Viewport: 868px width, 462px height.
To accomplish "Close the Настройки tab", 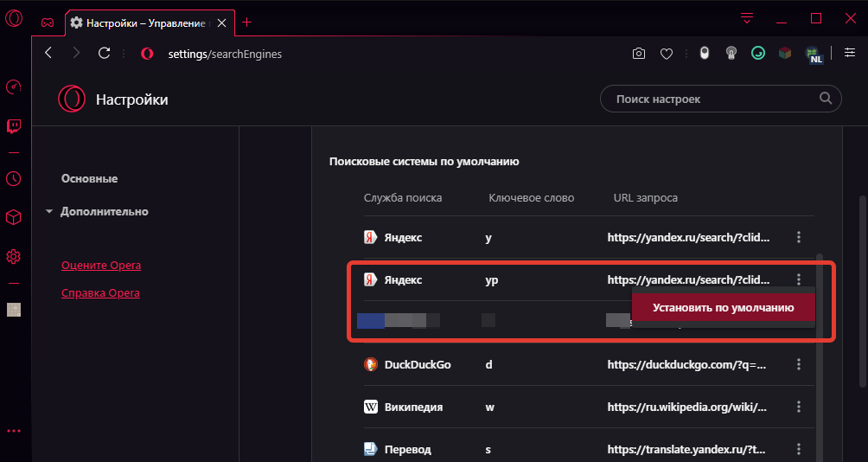I will tap(221, 22).
